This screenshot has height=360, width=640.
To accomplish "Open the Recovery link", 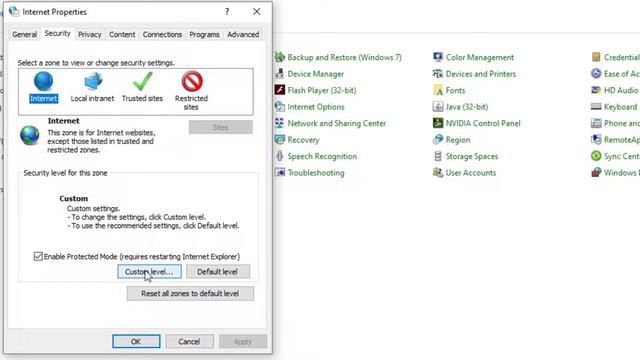I will pos(303,140).
